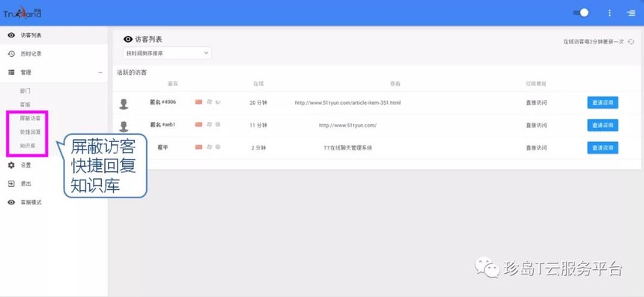644x297 pixels.
Task: Click the TT在线聊天管理系统 page title
Action: [x=347, y=148]
